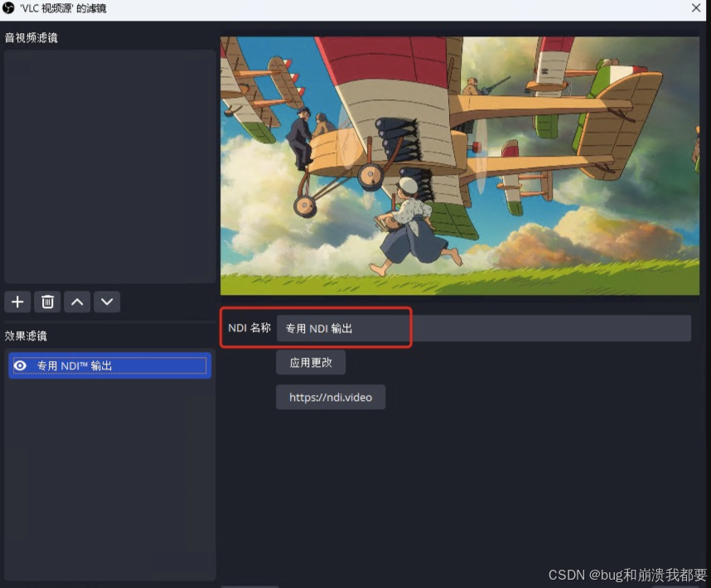Close the filters window
711x588 pixels.
(696, 7)
